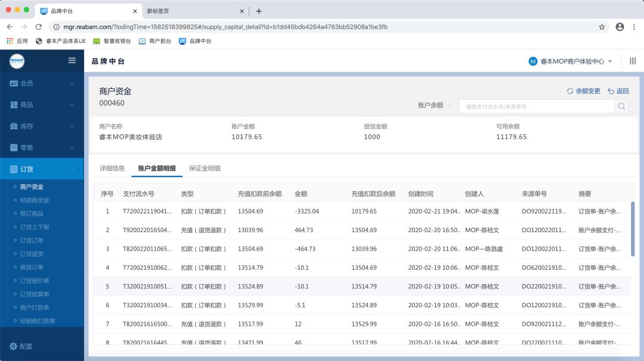Open 商户打款单 in sidebar
Screen dimensions: 644x361
point(35,307)
